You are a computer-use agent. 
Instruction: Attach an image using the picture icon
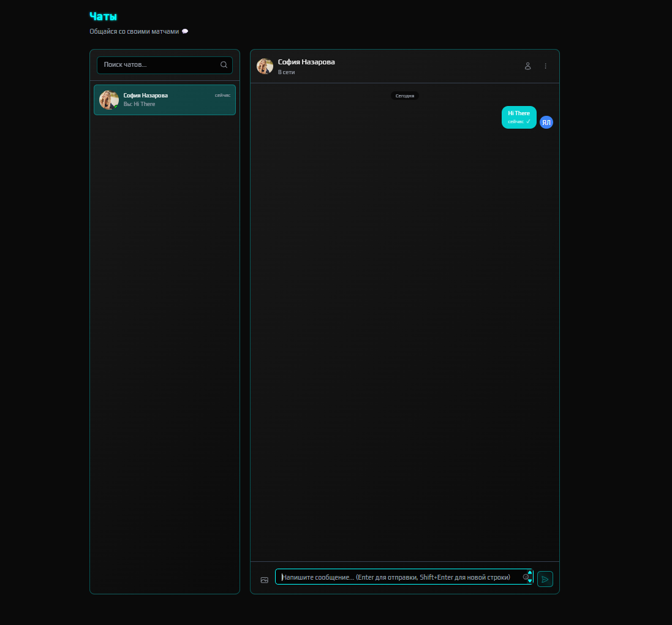(x=265, y=580)
